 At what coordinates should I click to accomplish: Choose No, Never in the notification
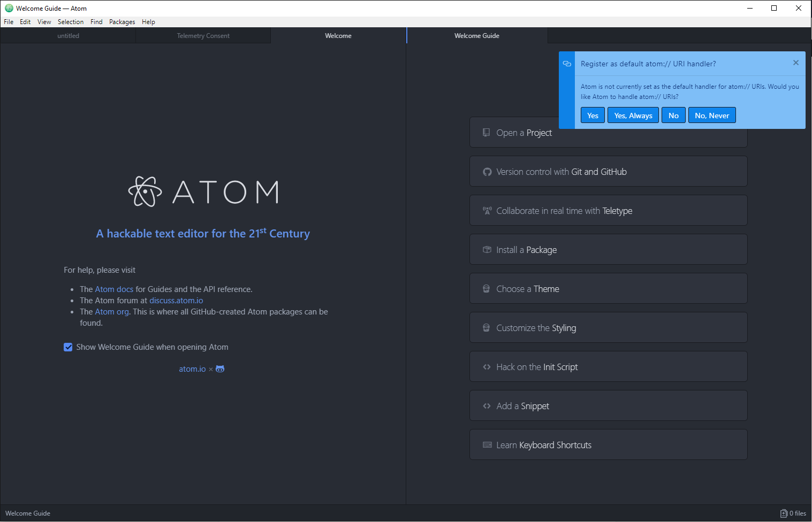click(x=711, y=116)
